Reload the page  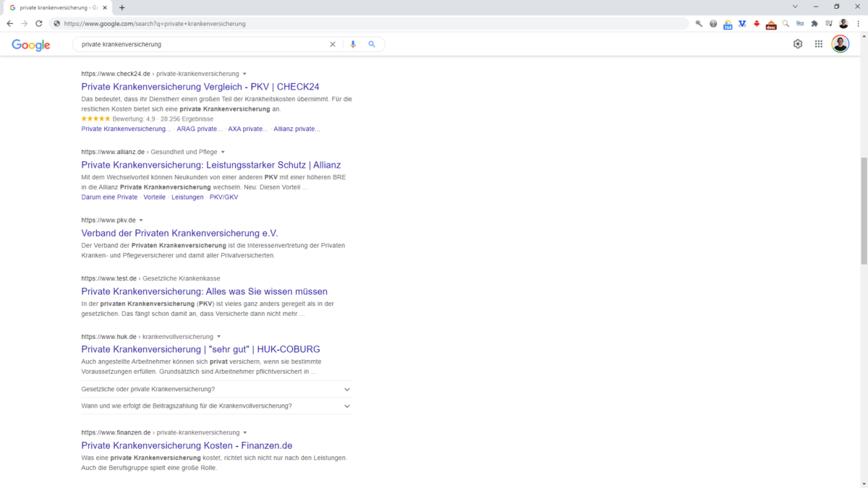(x=40, y=24)
